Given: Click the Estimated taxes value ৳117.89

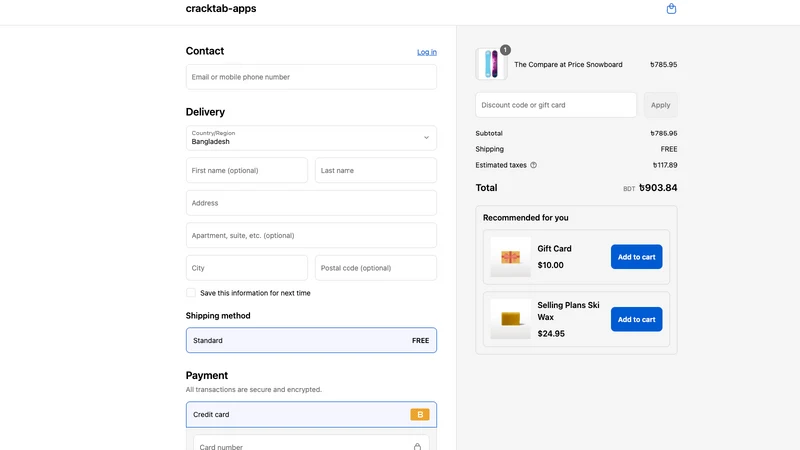Looking at the screenshot, I should (665, 165).
